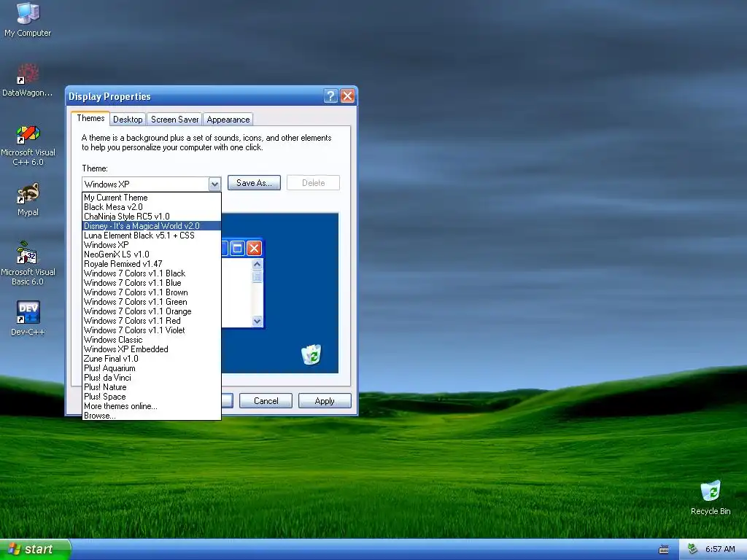Choose Windows 7 Colors v1.1 Brown
The height and width of the screenshot is (560, 747).
(x=152, y=292)
